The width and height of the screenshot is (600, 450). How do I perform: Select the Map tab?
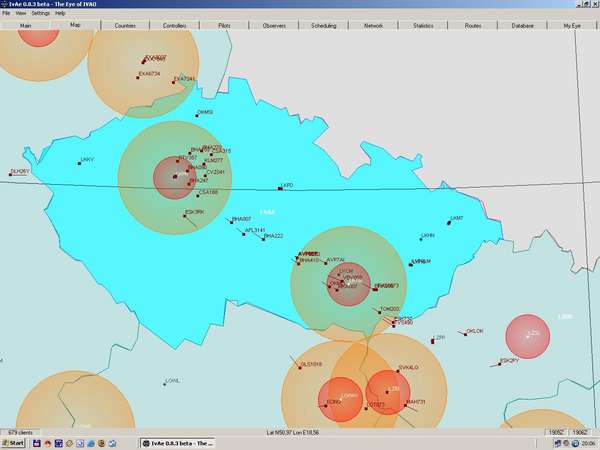tap(75, 25)
